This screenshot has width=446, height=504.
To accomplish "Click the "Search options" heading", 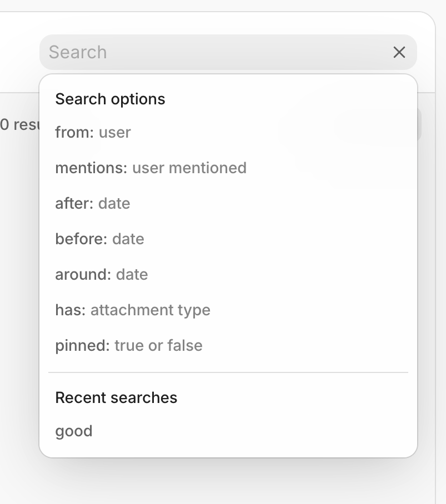I will coord(110,99).
